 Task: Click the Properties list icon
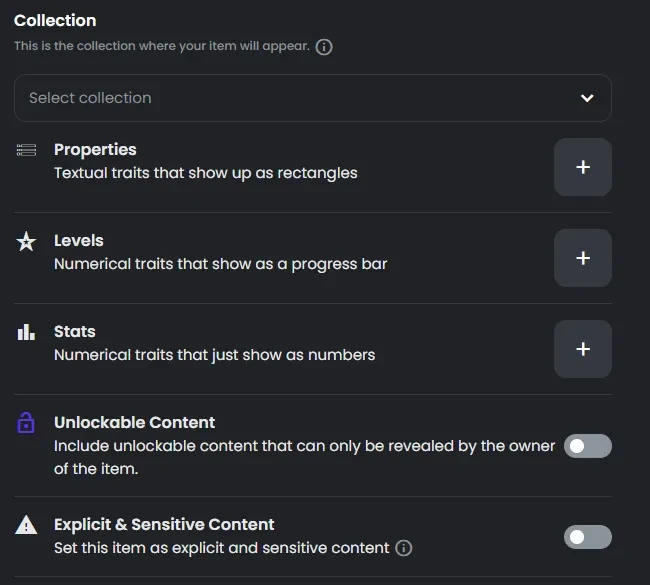[x=26, y=150]
